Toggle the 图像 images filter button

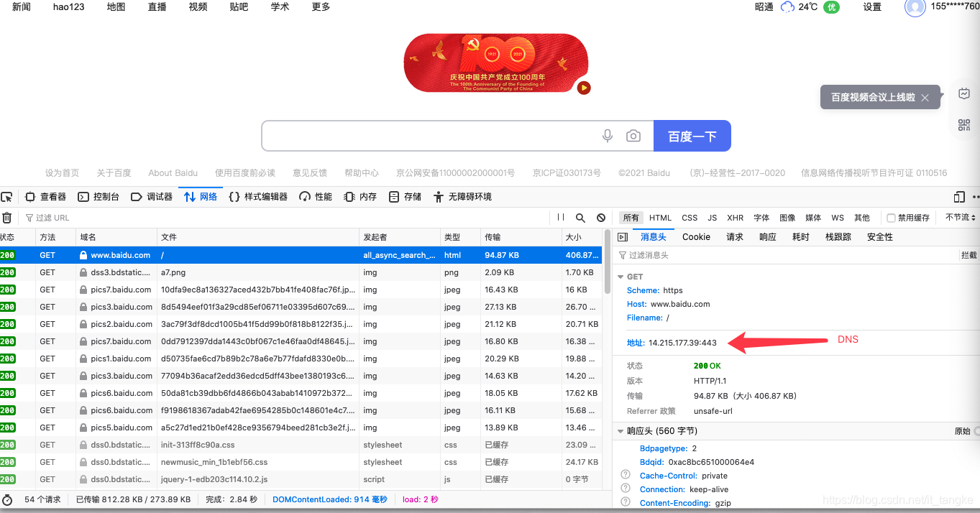(x=787, y=218)
